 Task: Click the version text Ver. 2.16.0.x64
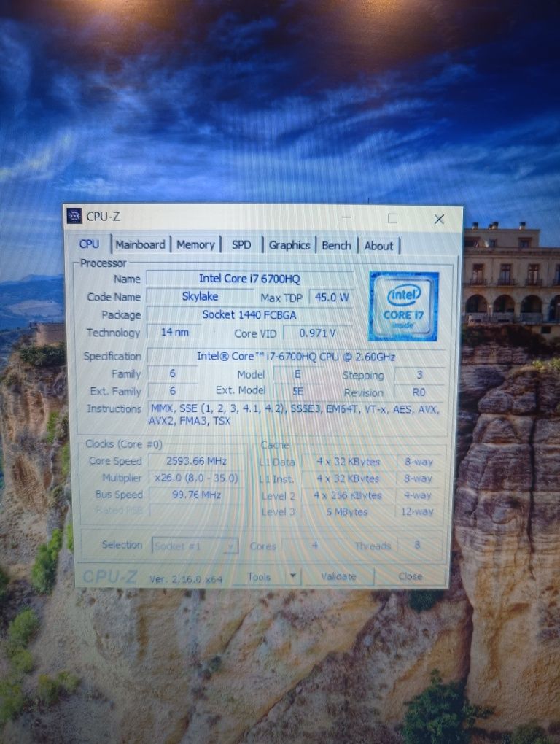[186, 579]
